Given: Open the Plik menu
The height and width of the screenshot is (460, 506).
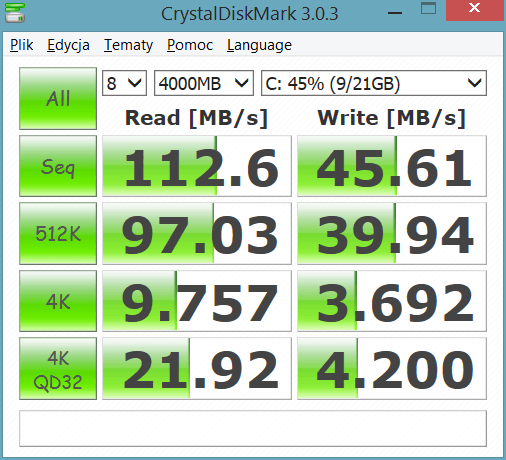Looking at the screenshot, I should 22,45.
